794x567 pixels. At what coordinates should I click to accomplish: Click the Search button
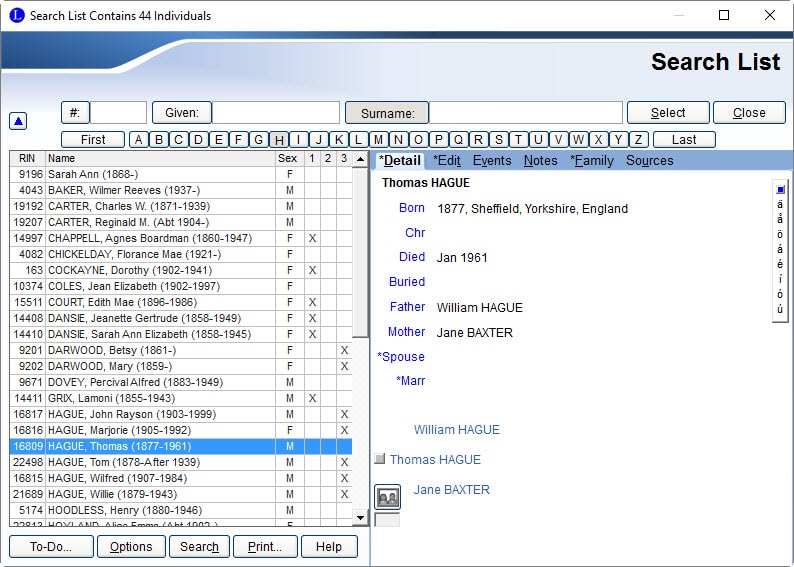click(199, 547)
